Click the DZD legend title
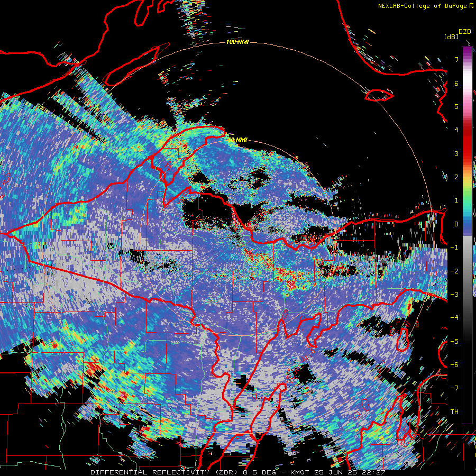 pos(465,32)
